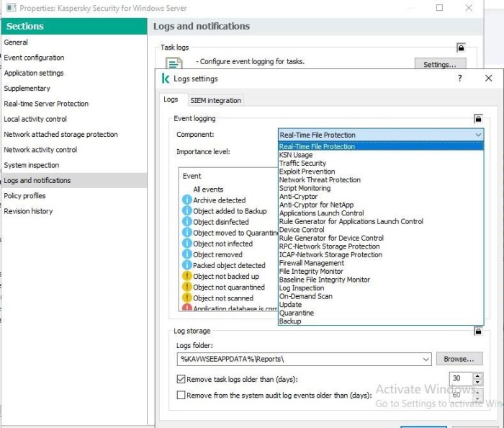Choose Quarantine in component list
The image size is (504, 428).
[x=381, y=313]
